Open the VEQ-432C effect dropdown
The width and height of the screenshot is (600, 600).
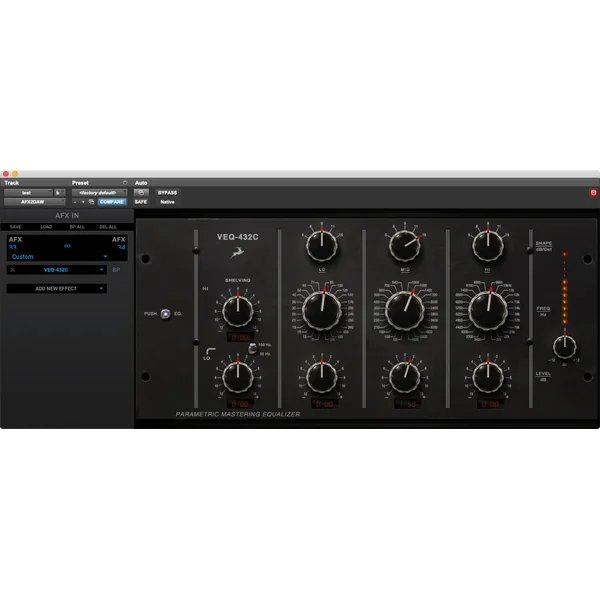point(56,270)
